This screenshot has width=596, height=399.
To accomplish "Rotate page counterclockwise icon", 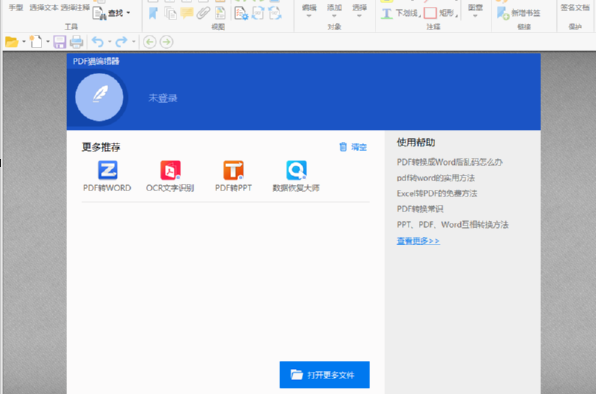I will coord(275,13).
